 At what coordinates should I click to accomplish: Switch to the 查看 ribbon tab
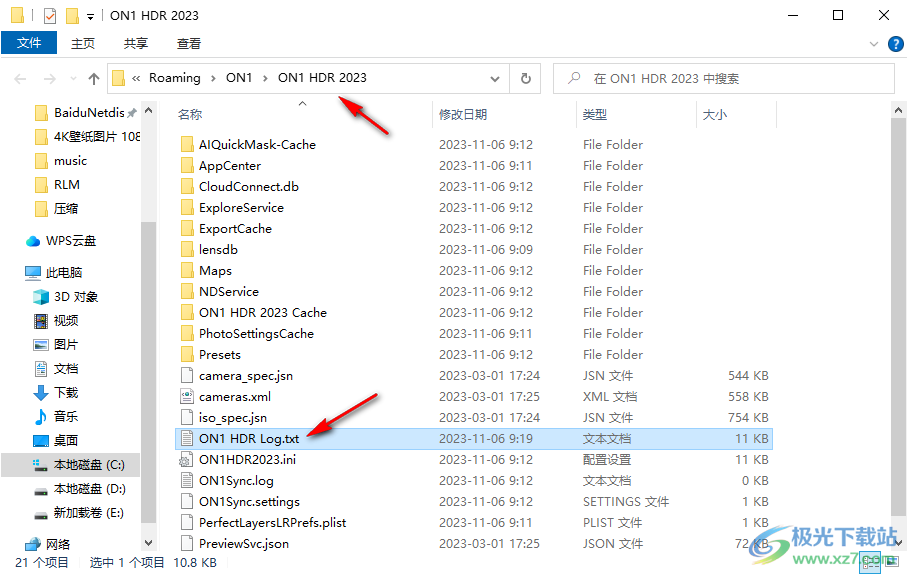[189, 43]
